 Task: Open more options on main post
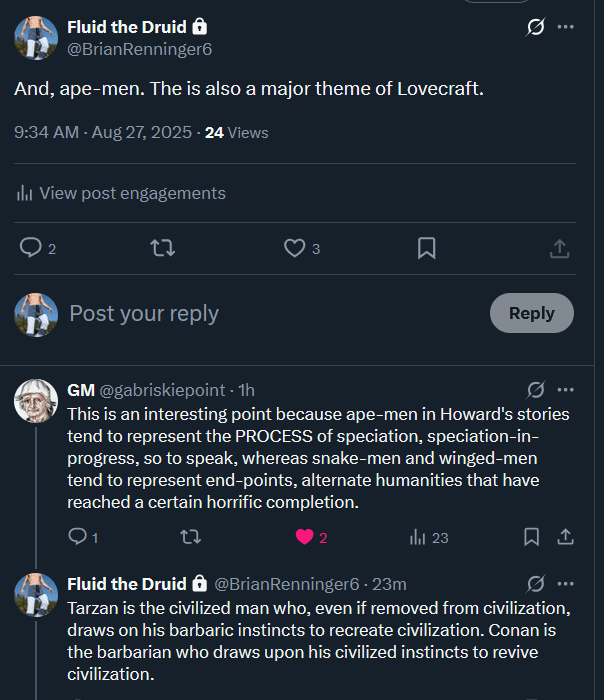pos(566,27)
